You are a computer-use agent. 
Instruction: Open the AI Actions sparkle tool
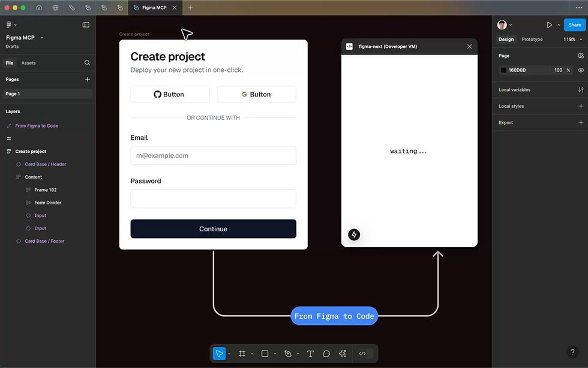[x=343, y=354]
